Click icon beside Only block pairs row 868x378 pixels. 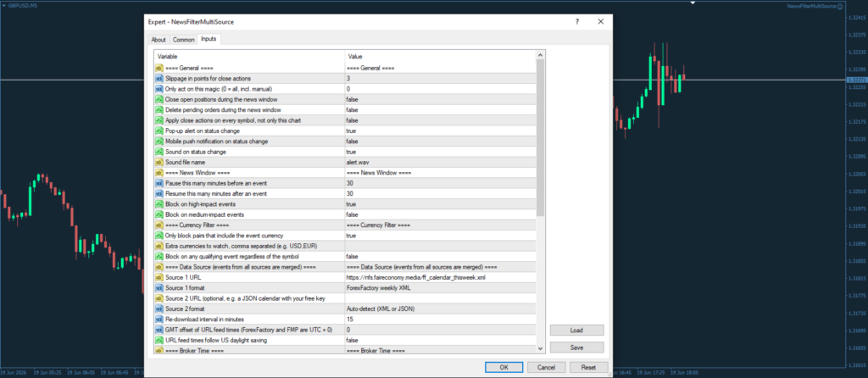pos(159,236)
